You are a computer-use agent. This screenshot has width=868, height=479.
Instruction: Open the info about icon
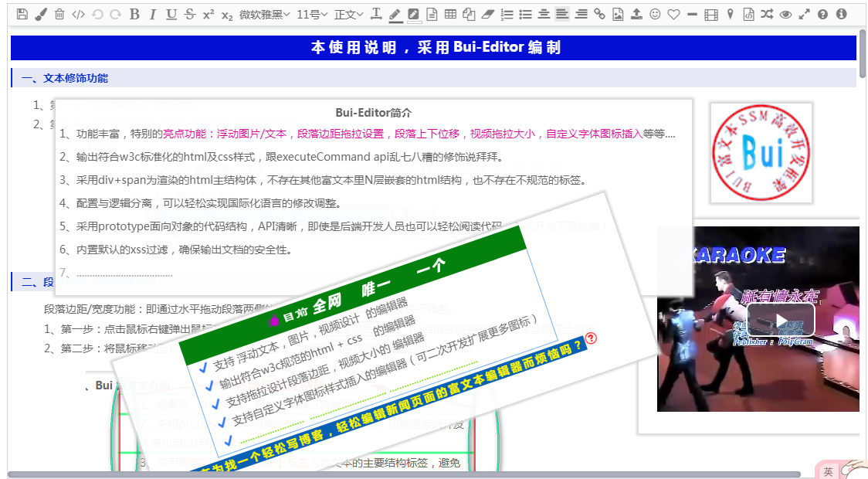click(842, 15)
